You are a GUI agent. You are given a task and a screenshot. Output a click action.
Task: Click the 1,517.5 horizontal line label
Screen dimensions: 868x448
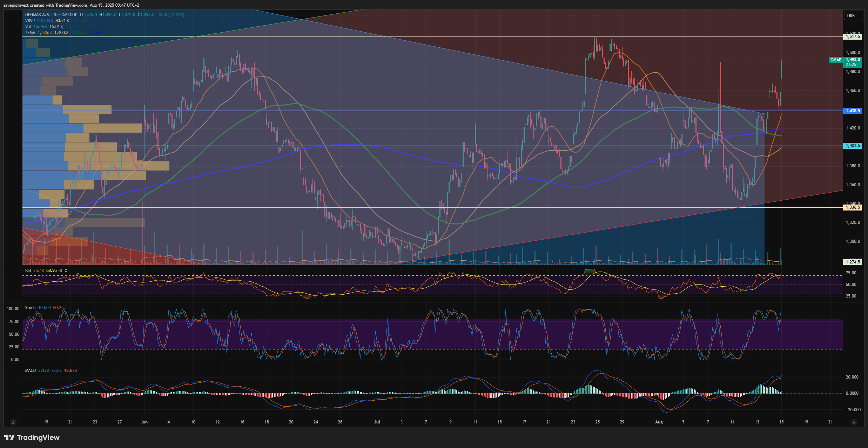[x=853, y=36]
